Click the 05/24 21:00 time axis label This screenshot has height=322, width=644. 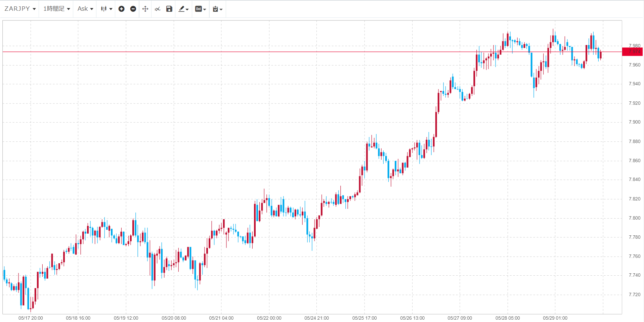pos(317,318)
